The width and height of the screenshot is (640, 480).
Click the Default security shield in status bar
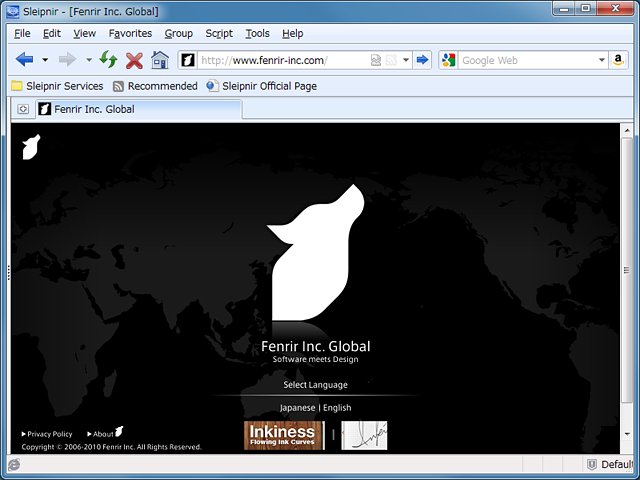pos(611,464)
